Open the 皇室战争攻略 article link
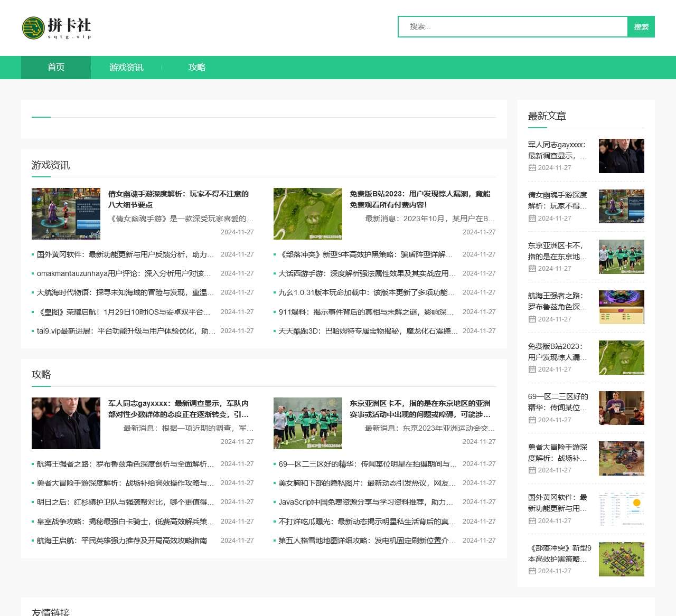 tap(125, 522)
